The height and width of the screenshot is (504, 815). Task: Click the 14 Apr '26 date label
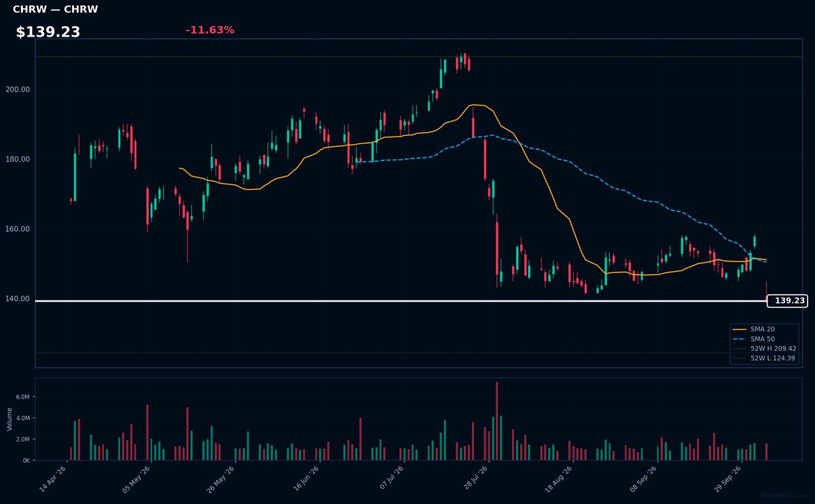(x=53, y=480)
